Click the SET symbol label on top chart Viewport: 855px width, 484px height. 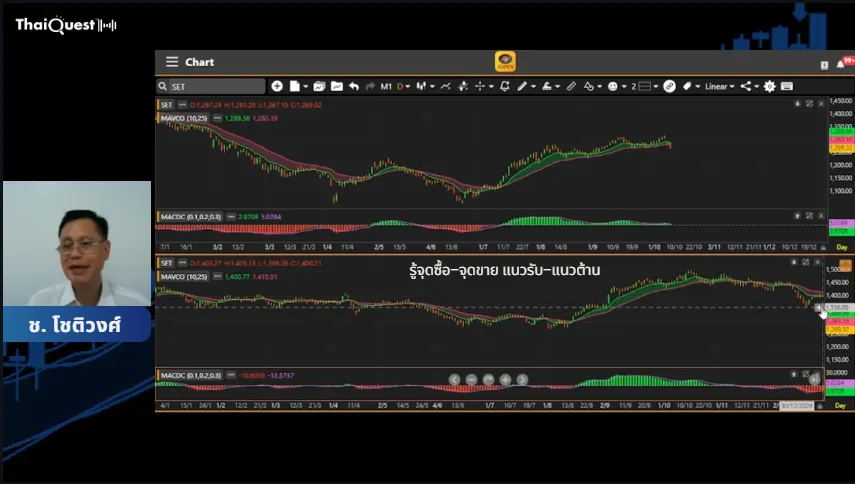(167, 105)
